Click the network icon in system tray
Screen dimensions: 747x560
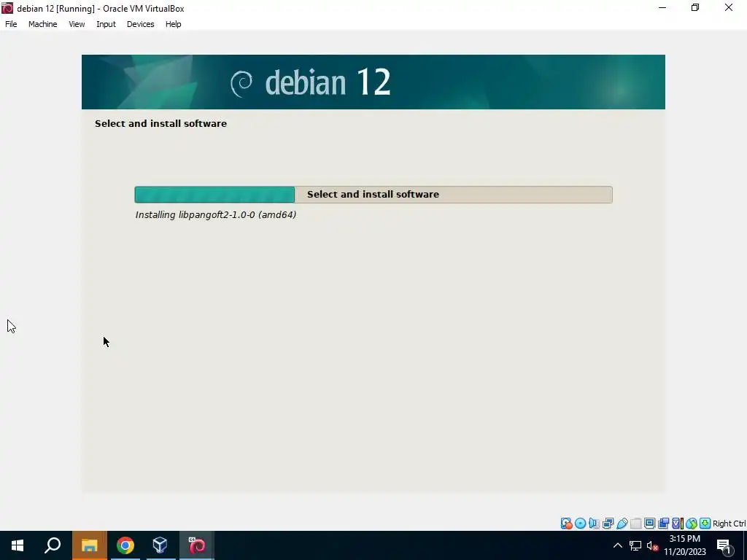(635, 545)
